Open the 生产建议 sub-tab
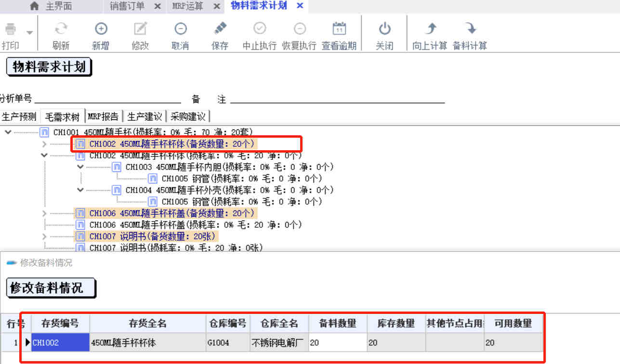The height and width of the screenshot is (364, 620). click(144, 117)
